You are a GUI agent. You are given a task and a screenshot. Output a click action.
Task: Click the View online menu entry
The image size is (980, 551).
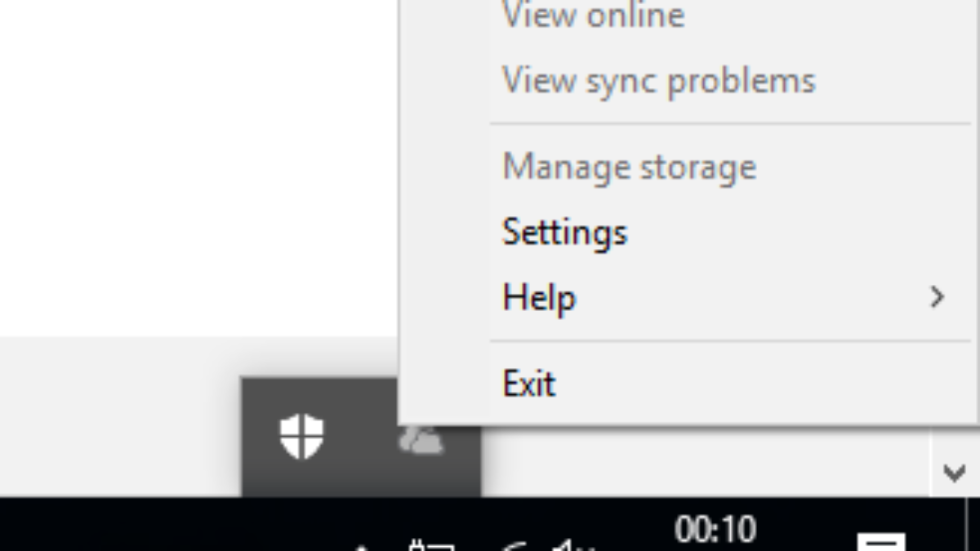click(593, 15)
